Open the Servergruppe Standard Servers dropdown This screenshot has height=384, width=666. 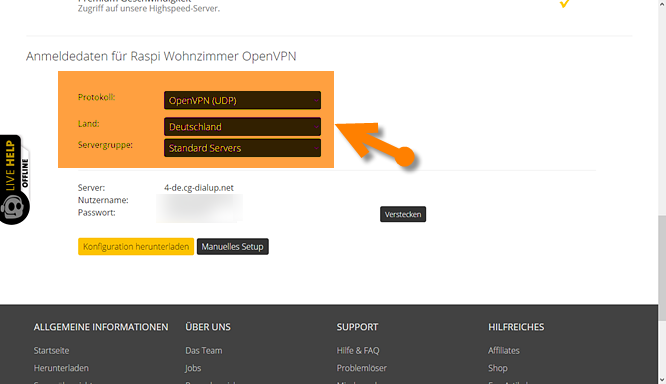click(242, 148)
